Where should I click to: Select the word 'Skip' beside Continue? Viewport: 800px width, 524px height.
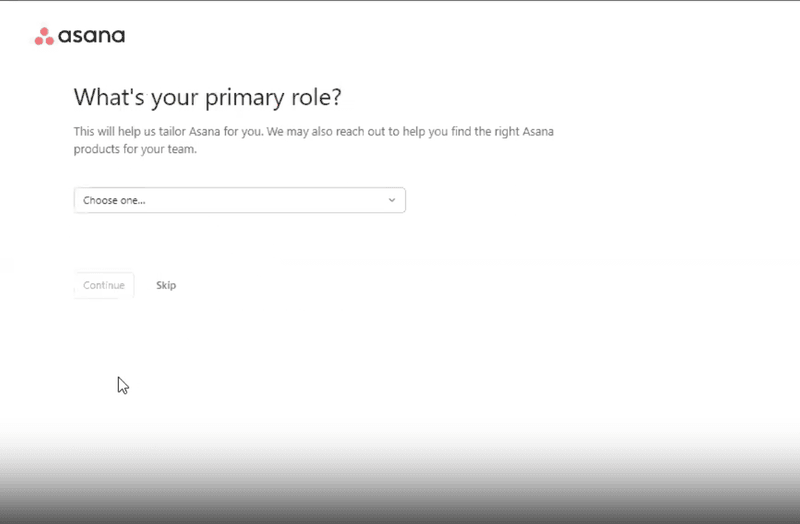pyautogui.click(x=166, y=285)
